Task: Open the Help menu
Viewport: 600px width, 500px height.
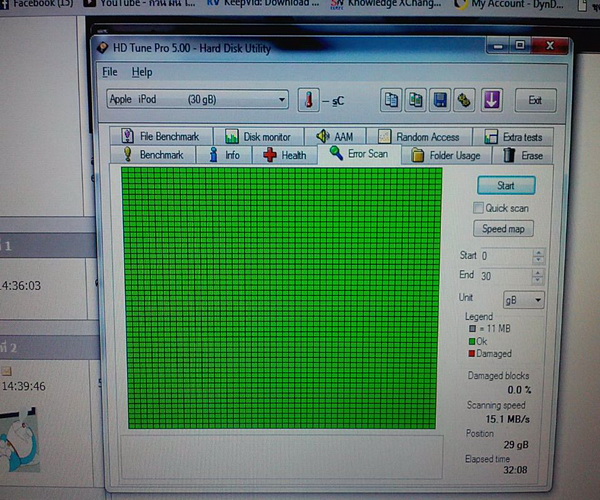Action: tap(142, 72)
